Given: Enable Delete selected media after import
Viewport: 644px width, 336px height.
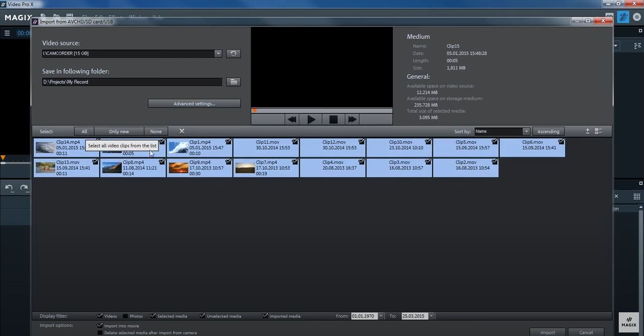Looking at the screenshot, I should (x=100, y=333).
